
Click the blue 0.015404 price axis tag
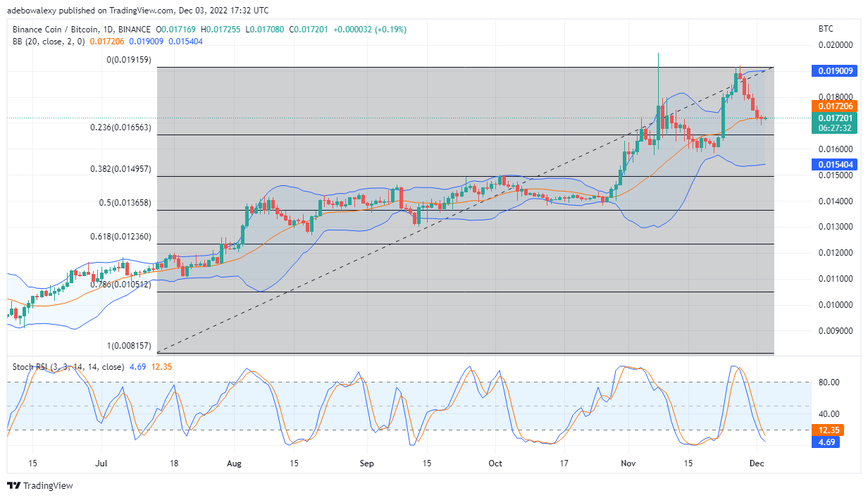pos(836,164)
